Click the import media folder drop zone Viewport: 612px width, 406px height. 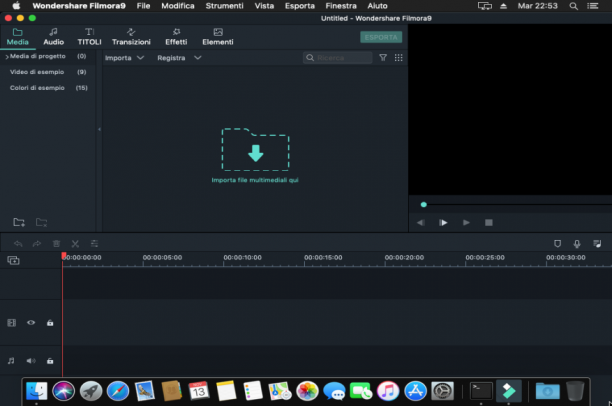(x=255, y=150)
